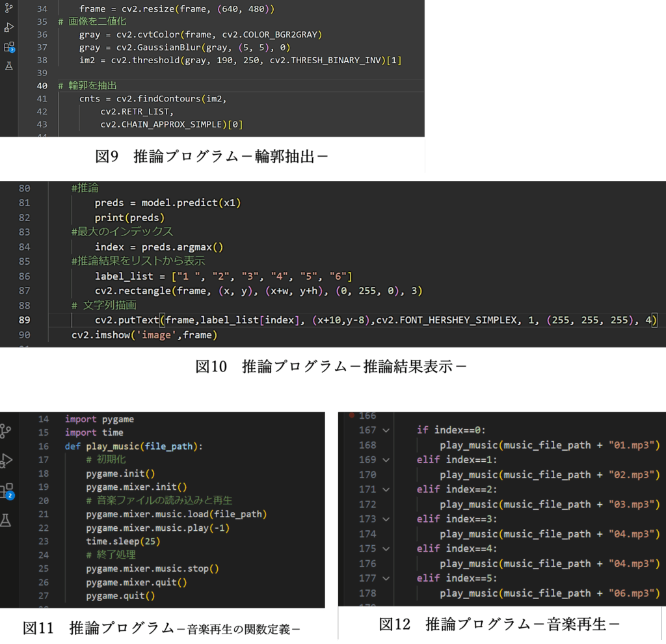The image size is (666, 644).
Task: Click 'preds.argmax()' on line 84
Action: [182, 247]
